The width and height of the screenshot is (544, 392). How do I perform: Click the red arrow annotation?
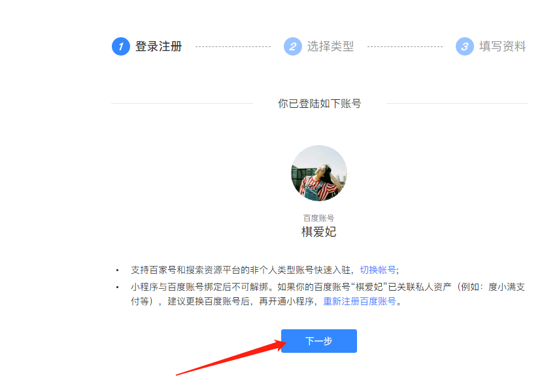point(231,357)
